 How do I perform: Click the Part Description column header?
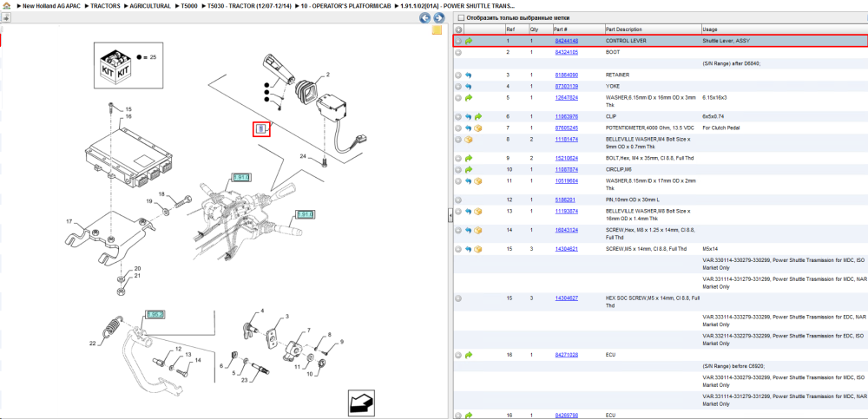point(652,29)
